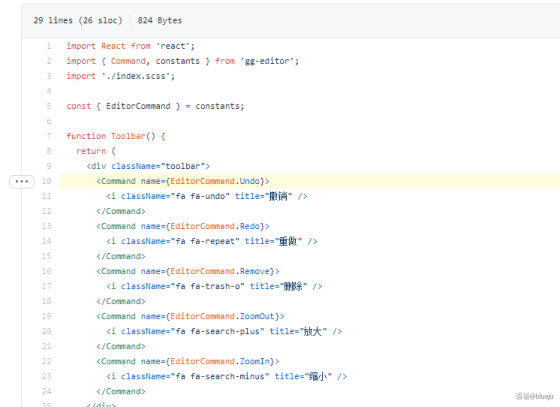560x407 pixels.
Task: Select line number 2
Action: click(x=49, y=61)
